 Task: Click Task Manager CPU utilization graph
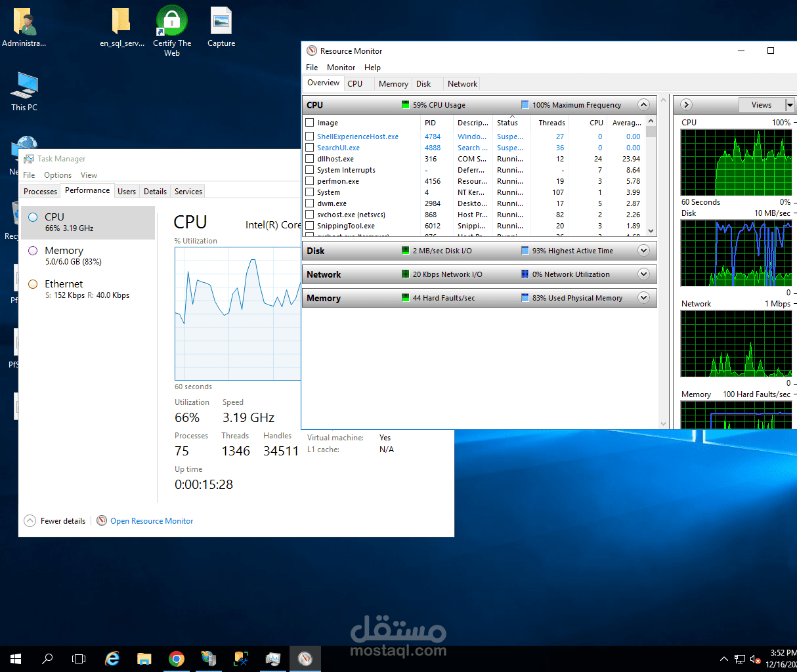(x=238, y=314)
